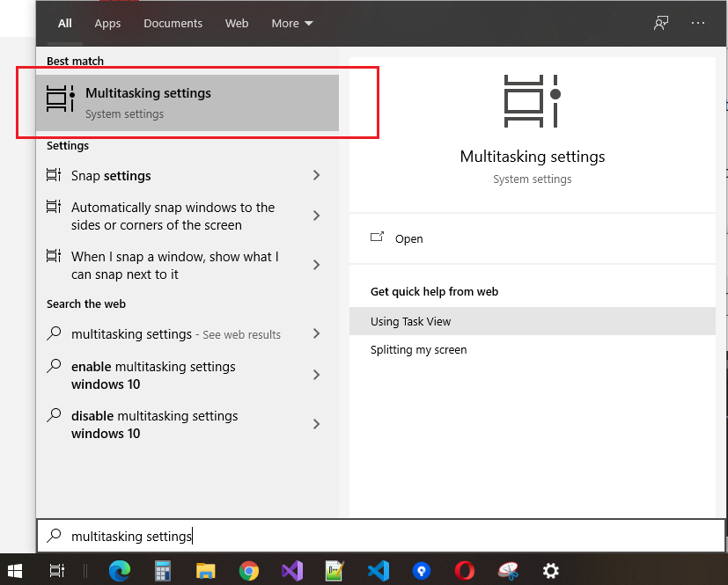
Task: Click magnifier icon beside 'disable multitasking settings'
Action: 54,415
